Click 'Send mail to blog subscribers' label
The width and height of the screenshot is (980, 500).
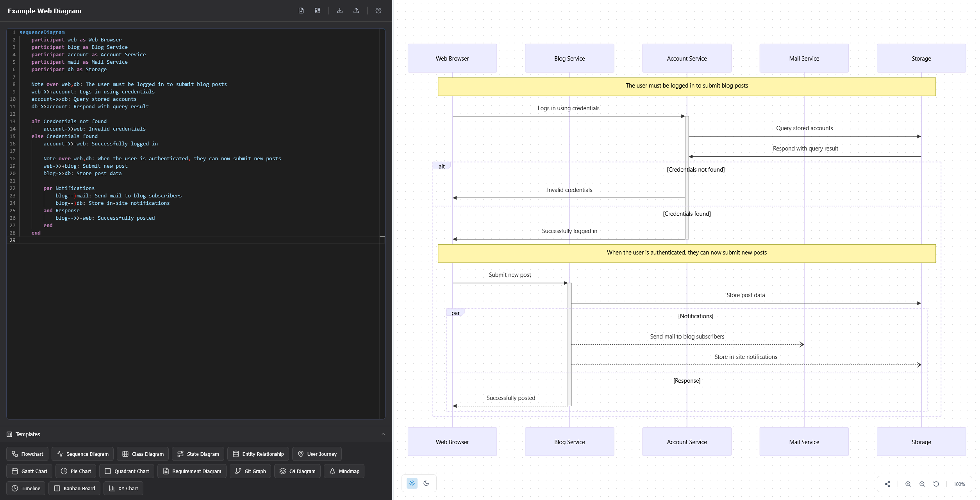click(x=687, y=337)
